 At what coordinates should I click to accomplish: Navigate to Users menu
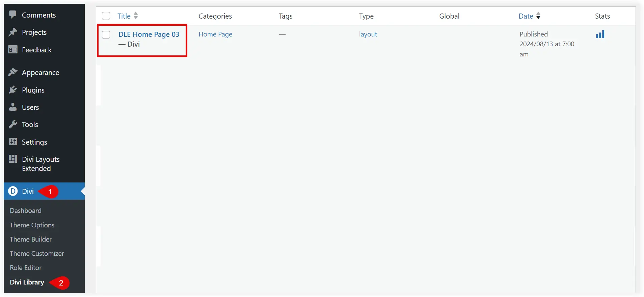(30, 107)
